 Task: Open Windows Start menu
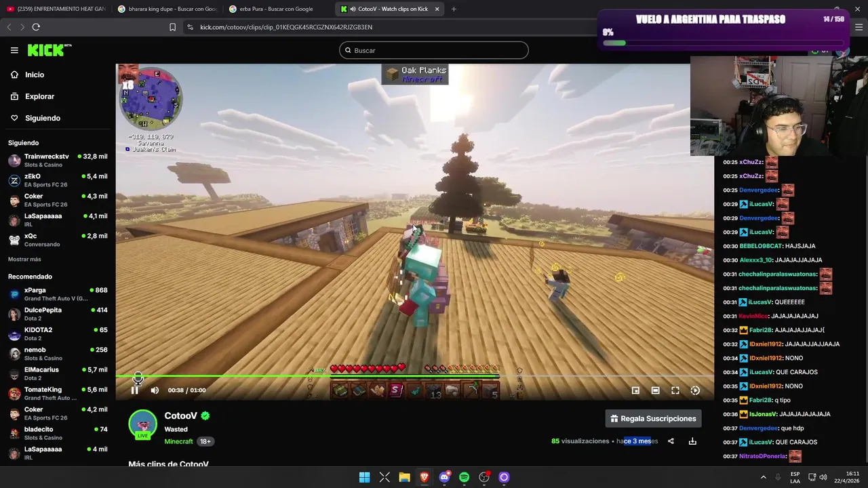click(x=364, y=477)
